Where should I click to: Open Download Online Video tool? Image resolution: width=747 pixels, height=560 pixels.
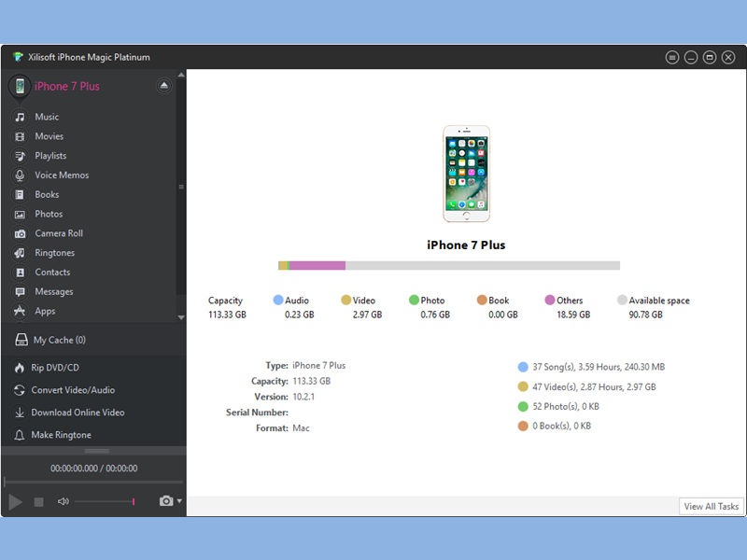point(78,413)
